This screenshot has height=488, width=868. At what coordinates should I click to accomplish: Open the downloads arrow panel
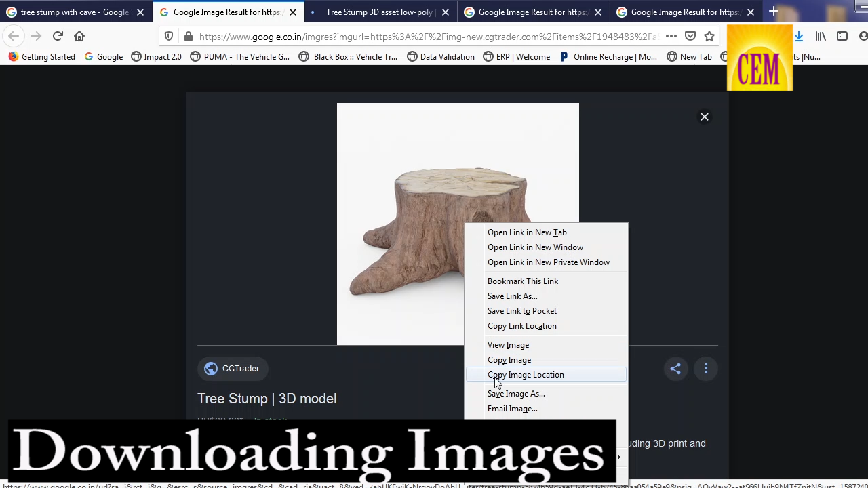pos(799,36)
